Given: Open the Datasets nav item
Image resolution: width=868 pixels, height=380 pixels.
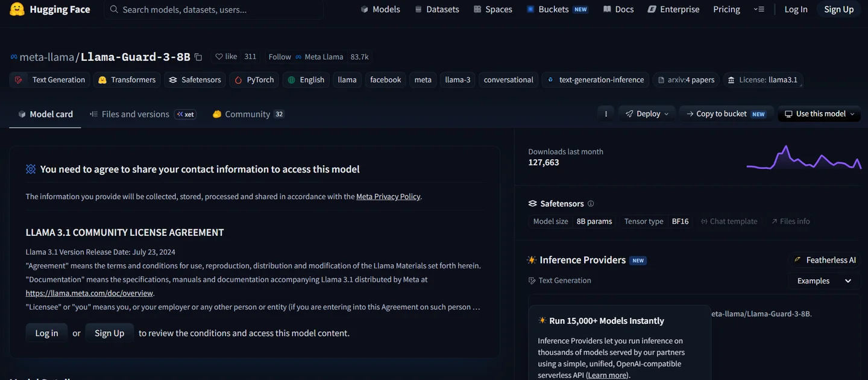Looking at the screenshot, I should [x=436, y=9].
